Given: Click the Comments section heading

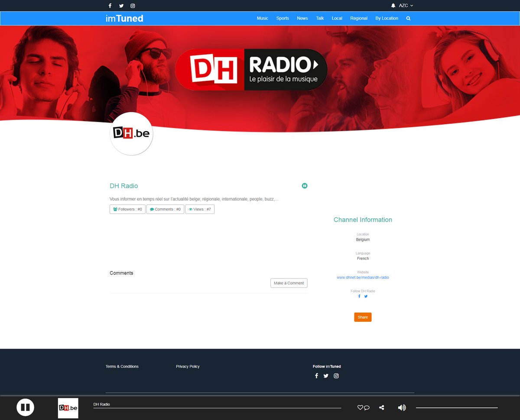Looking at the screenshot, I should pyautogui.click(x=121, y=273).
